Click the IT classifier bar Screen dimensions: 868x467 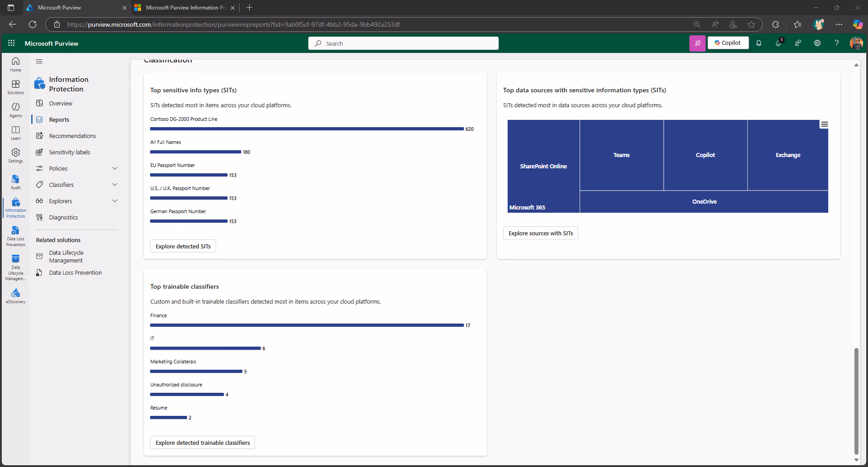pos(205,348)
